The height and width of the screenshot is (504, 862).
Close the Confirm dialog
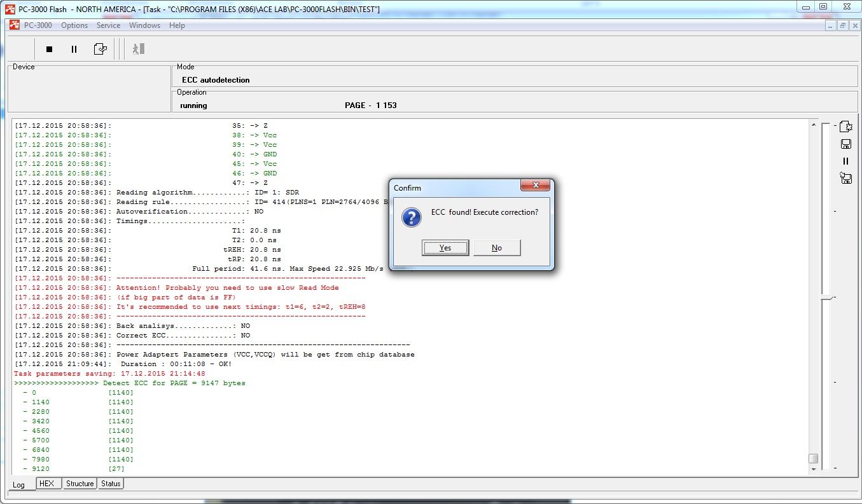pyautogui.click(x=535, y=186)
